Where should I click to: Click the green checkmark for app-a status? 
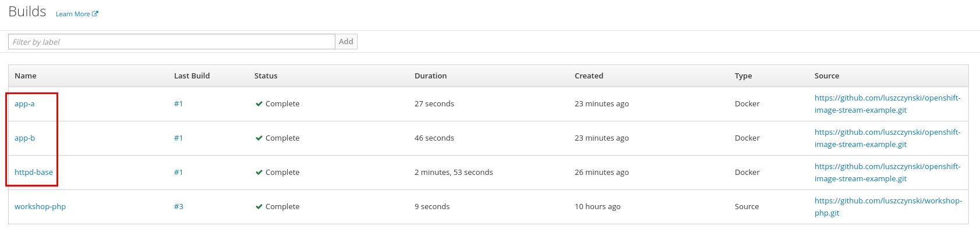tap(259, 104)
